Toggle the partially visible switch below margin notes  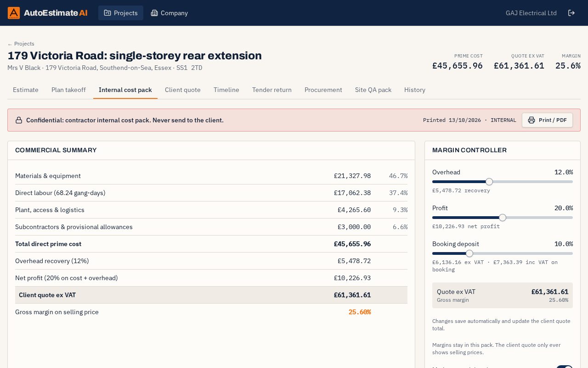[x=565, y=367]
